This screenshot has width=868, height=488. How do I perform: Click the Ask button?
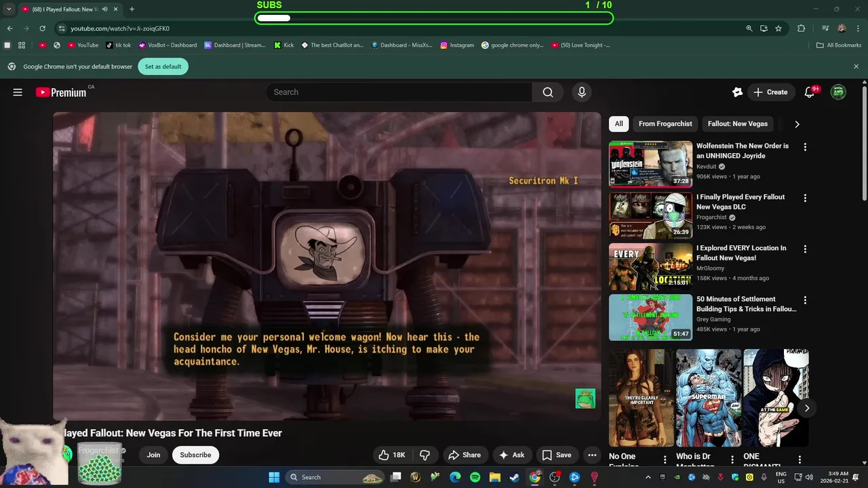[511, 455]
